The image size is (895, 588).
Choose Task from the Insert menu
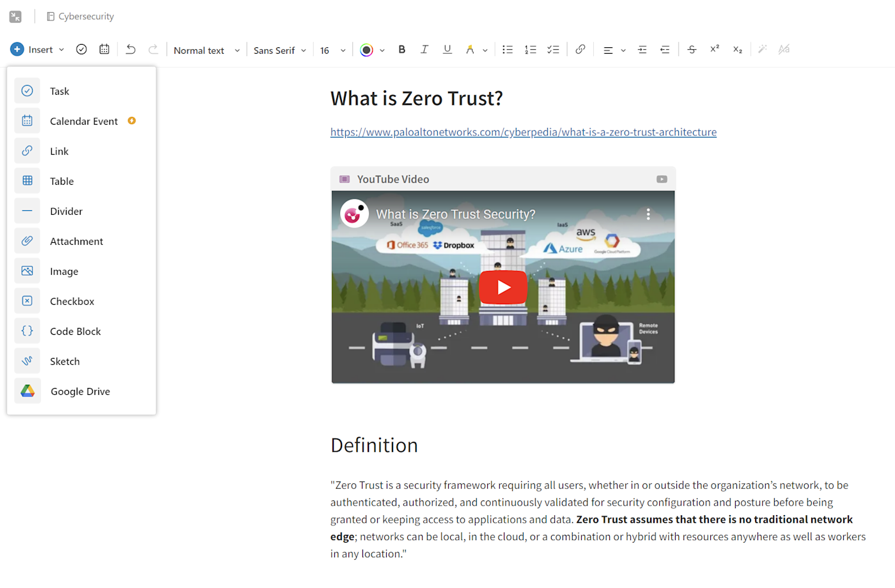[81, 91]
